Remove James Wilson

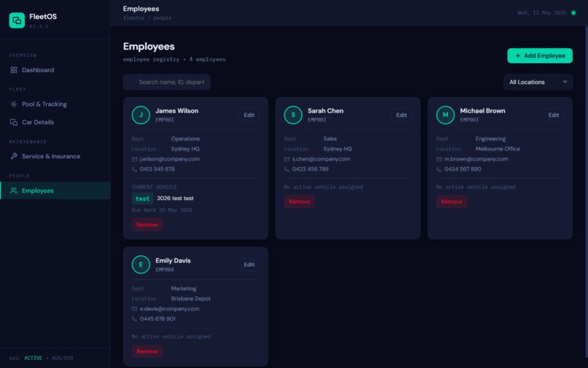click(147, 225)
